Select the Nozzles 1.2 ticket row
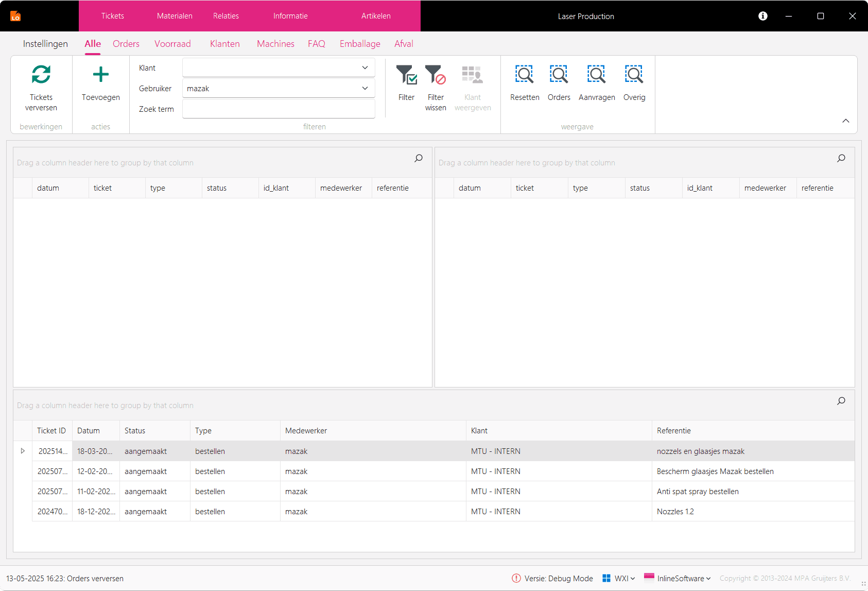Screen dimensions: 868x591 pos(443,512)
